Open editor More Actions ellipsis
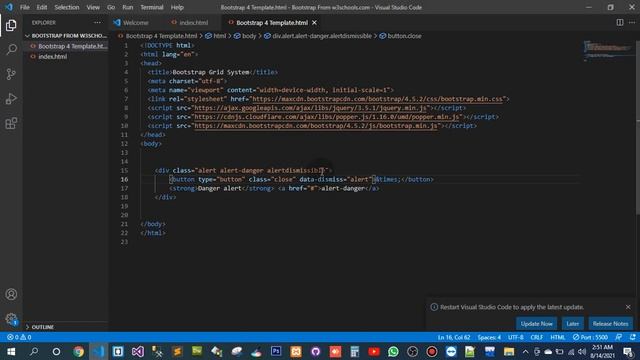The height and width of the screenshot is (360, 640). coord(631,22)
